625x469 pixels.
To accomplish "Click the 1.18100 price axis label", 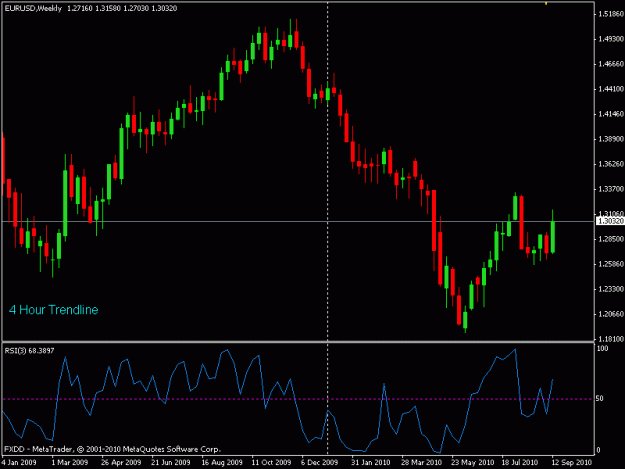I will coord(611,339).
